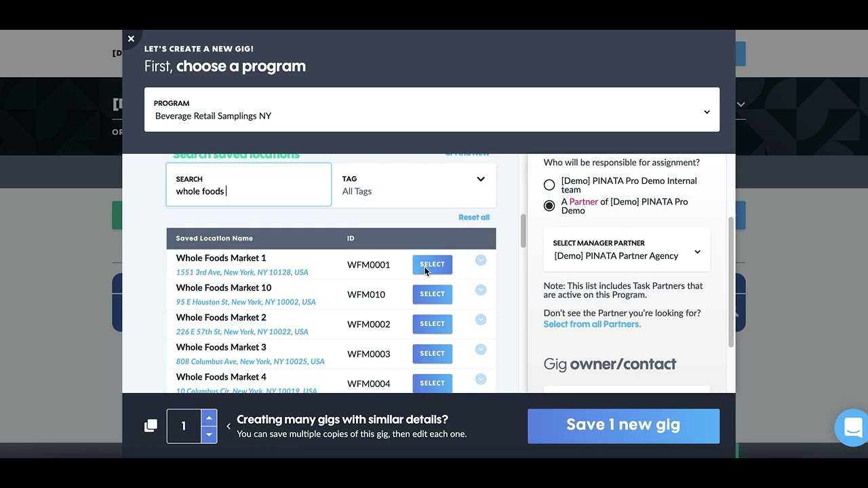Expand details for Whole Foods Market 2
The image size is (868, 488).
(481, 320)
